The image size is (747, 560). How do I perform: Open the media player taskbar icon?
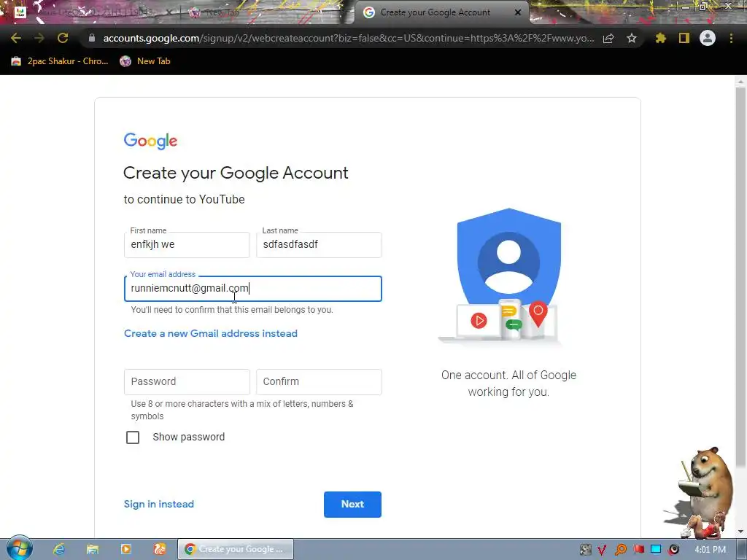click(x=125, y=550)
